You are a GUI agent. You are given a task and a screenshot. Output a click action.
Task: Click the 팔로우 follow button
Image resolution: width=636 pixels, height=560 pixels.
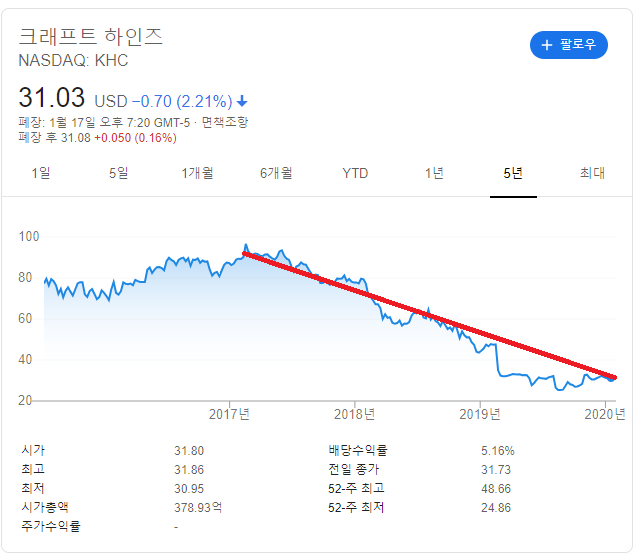click(x=568, y=45)
